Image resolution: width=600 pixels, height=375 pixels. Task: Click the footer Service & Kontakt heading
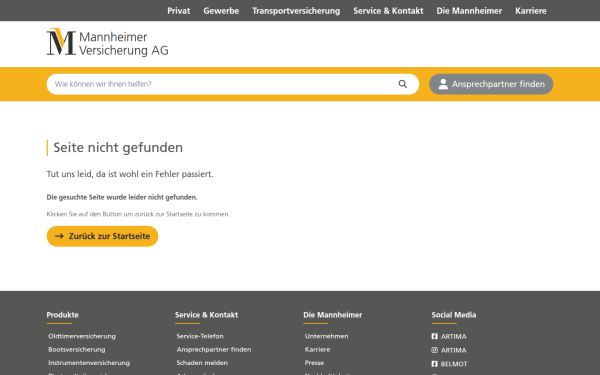(x=206, y=315)
